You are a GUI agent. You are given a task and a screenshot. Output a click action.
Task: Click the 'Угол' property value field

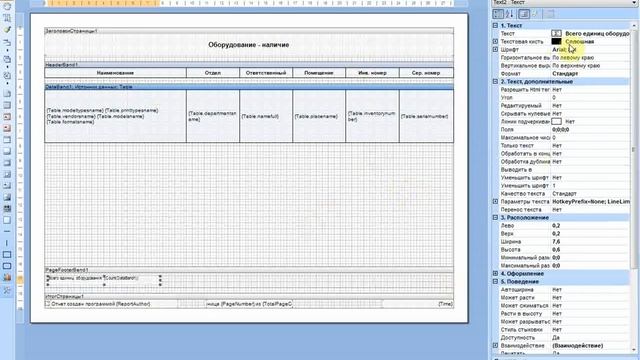590,98
